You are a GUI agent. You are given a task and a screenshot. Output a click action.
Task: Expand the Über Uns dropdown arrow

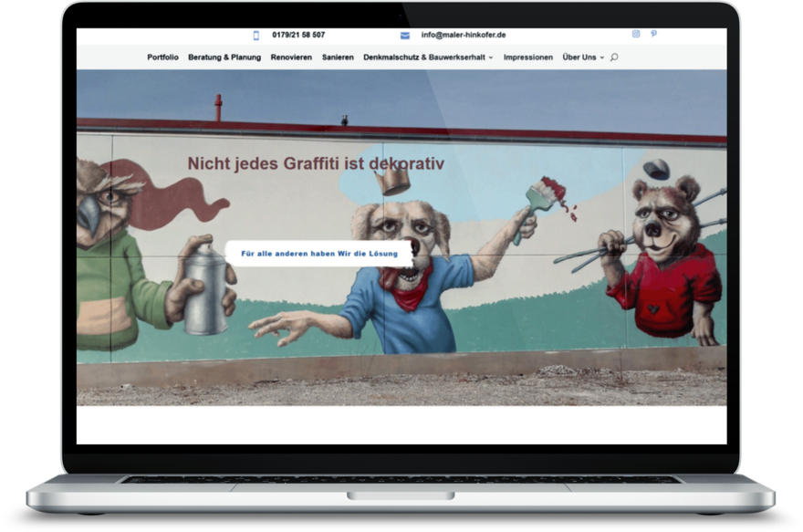click(x=602, y=57)
